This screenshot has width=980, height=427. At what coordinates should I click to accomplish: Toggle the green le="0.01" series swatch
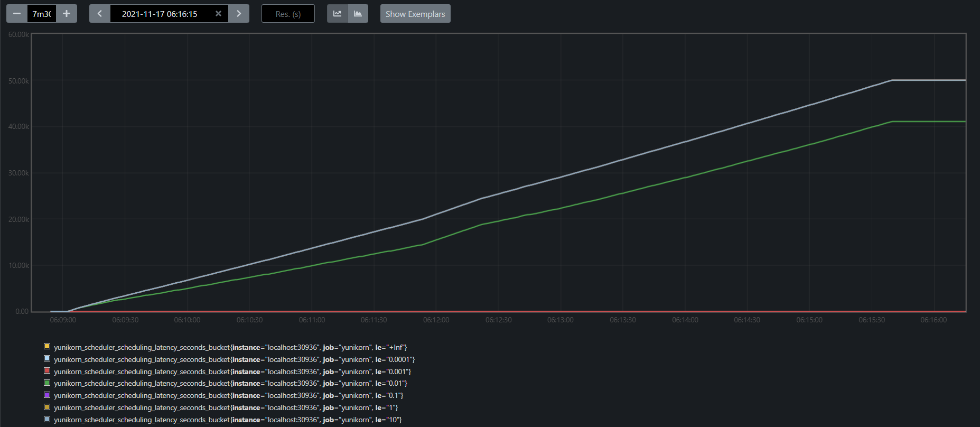click(47, 383)
